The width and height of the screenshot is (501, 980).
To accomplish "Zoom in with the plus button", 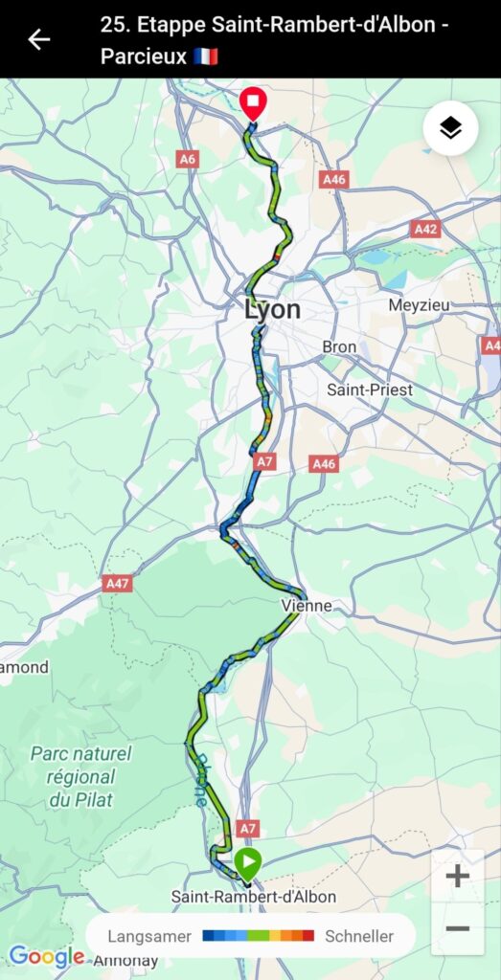I will click(457, 876).
